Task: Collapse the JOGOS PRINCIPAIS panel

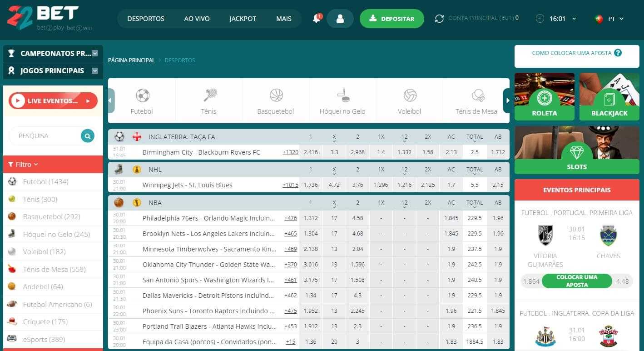Action: coord(94,71)
